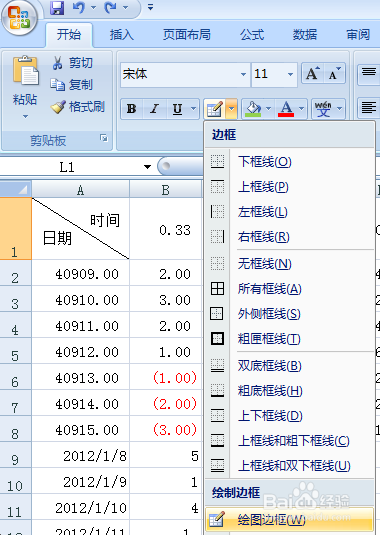Open the 剪贴板 dialog launcher

(104, 138)
